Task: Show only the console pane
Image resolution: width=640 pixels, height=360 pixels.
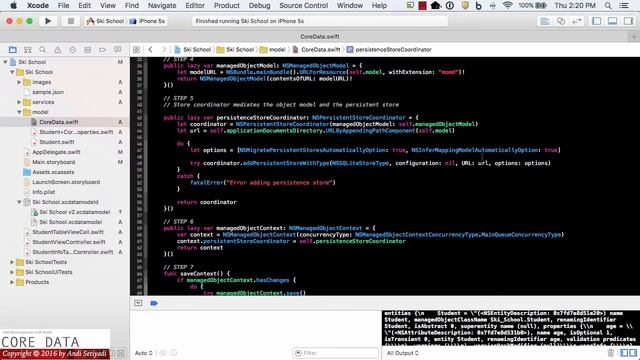Action: tap(633, 353)
